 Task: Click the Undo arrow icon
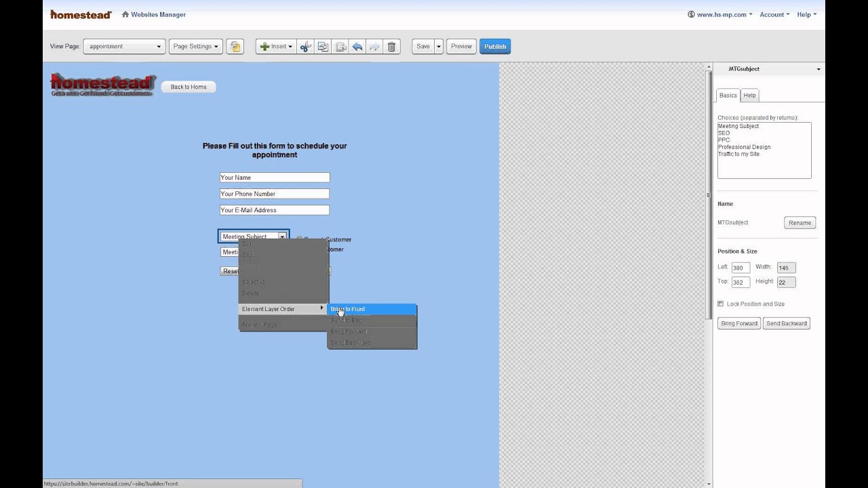click(x=357, y=47)
